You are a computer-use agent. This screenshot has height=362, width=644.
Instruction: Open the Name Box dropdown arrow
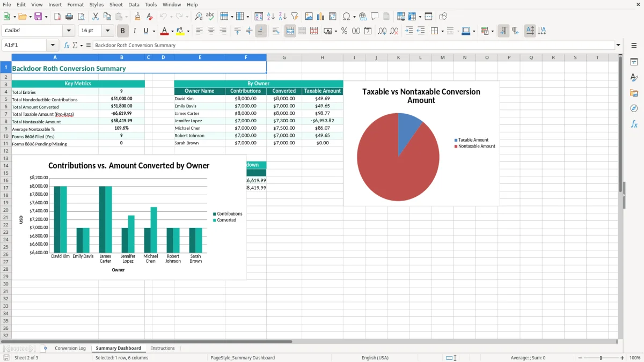tap(52, 45)
